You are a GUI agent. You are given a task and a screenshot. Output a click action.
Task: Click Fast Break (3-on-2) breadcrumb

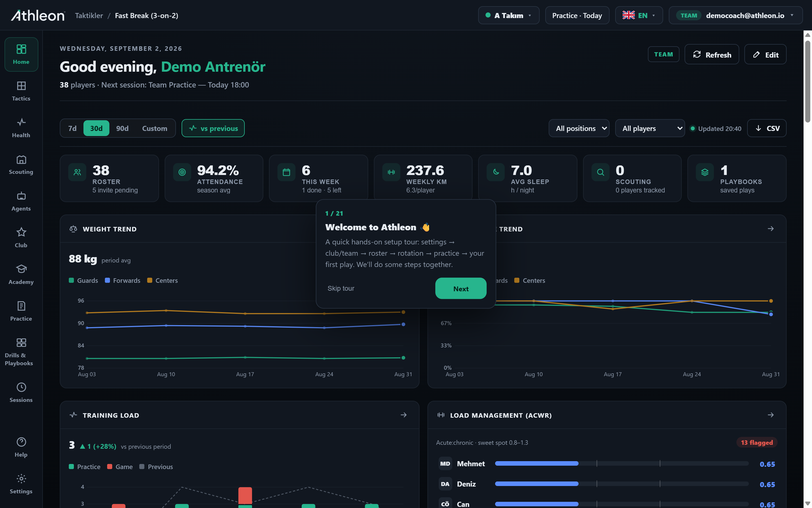click(147, 16)
